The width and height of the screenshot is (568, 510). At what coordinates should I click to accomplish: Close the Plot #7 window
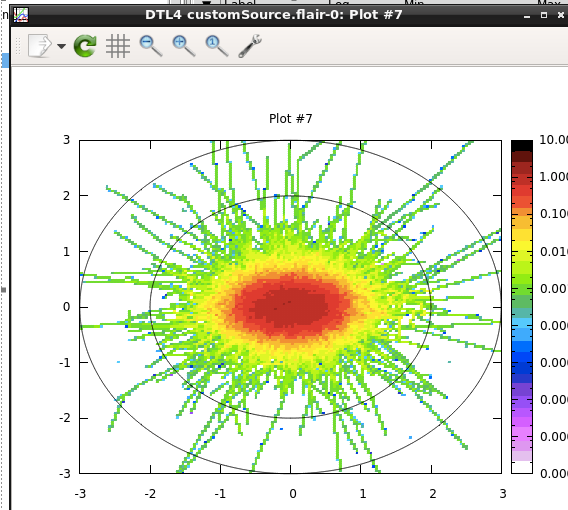tap(561, 15)
